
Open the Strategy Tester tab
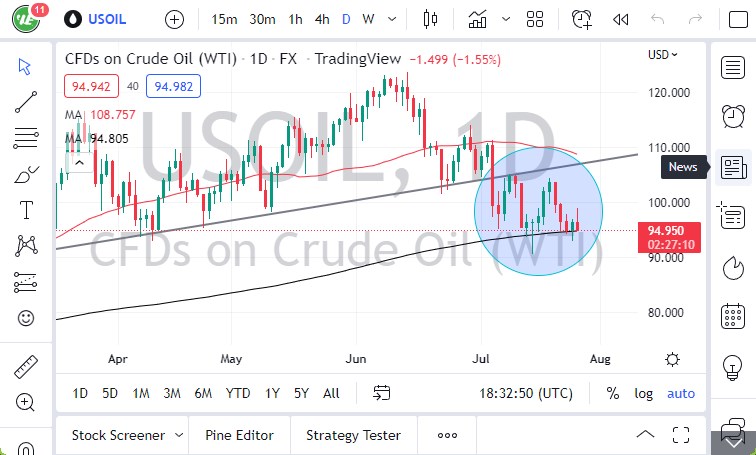pyautogui.click(x=353, y=435)
